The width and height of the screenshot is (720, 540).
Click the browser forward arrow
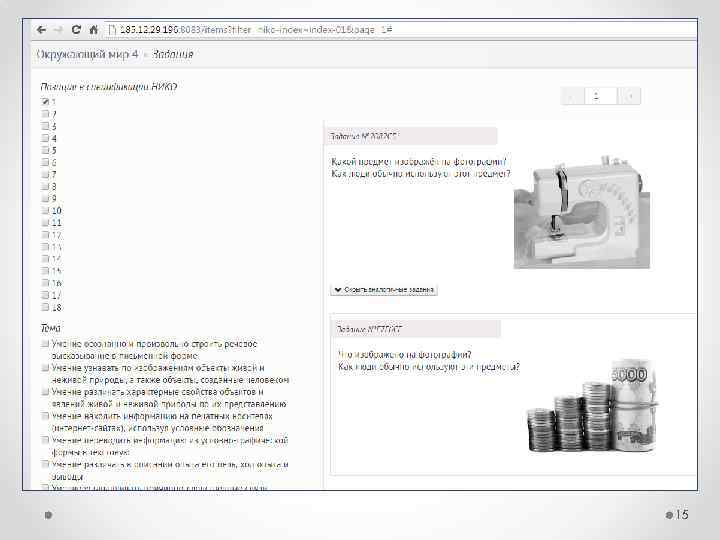tap(58, 30)
